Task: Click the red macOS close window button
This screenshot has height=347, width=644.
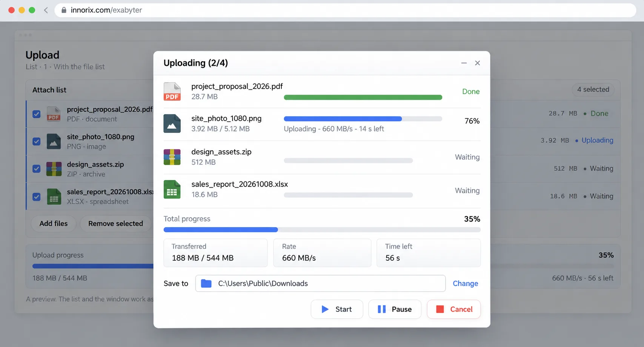Action: click(12, 10)
